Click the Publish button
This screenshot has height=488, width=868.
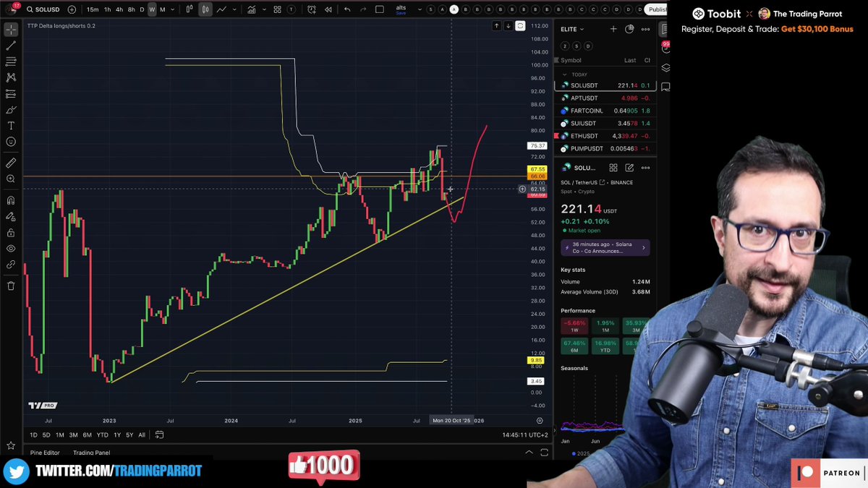pyautogui.click(x=656, y=9)
